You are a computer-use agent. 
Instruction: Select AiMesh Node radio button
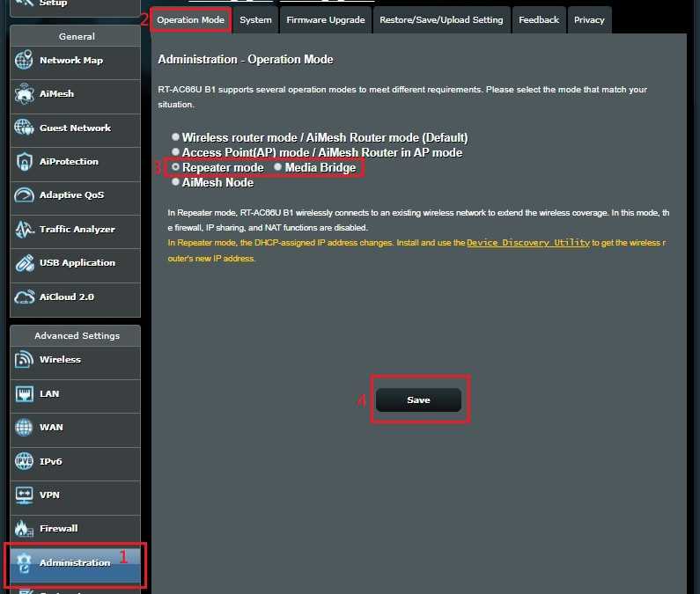(x=175, y=182)
